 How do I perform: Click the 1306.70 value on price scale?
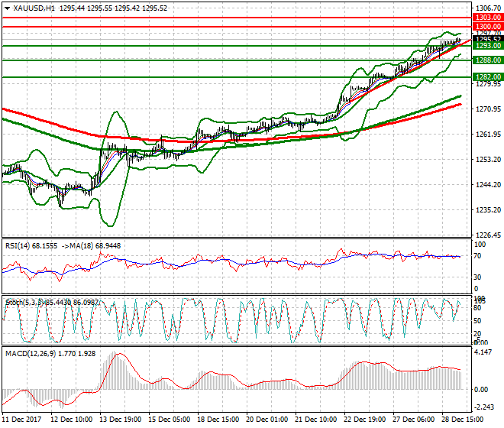[487, 6]
